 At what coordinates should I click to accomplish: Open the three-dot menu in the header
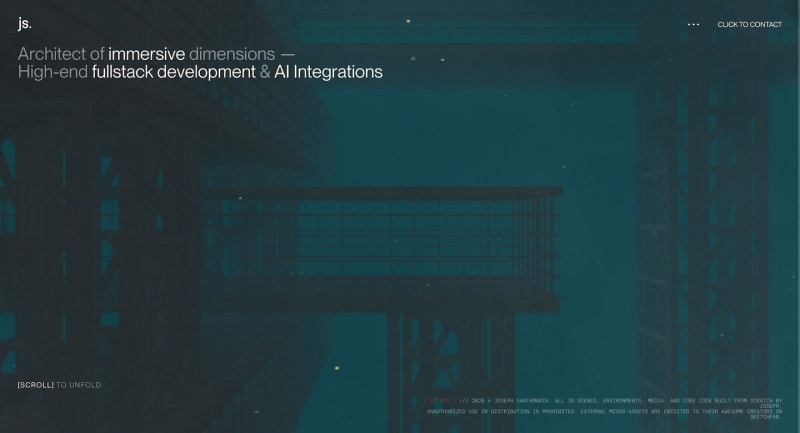tap(693, 24)
